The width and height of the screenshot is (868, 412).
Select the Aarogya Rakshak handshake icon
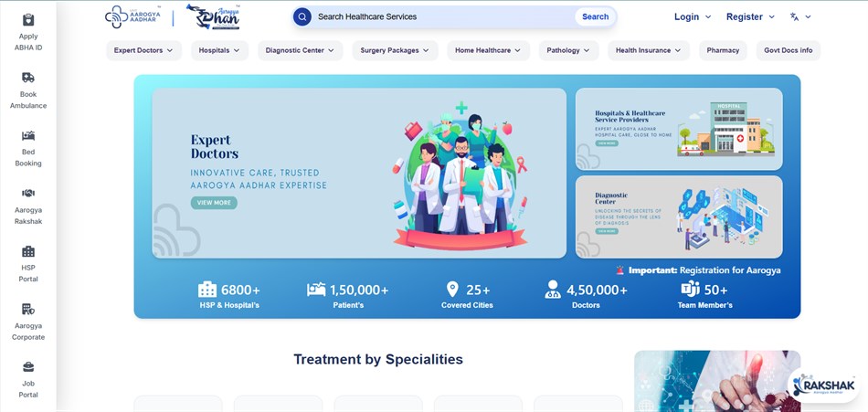tap(28, 194)
